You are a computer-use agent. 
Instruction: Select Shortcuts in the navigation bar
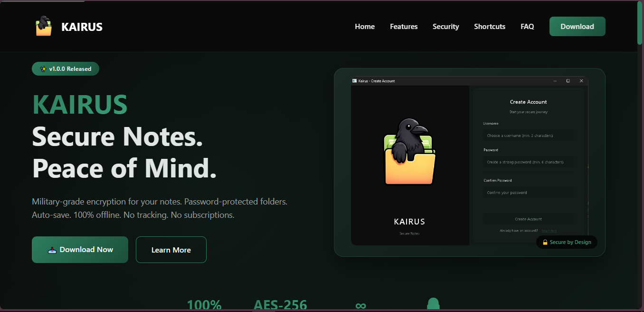point(490,27)
